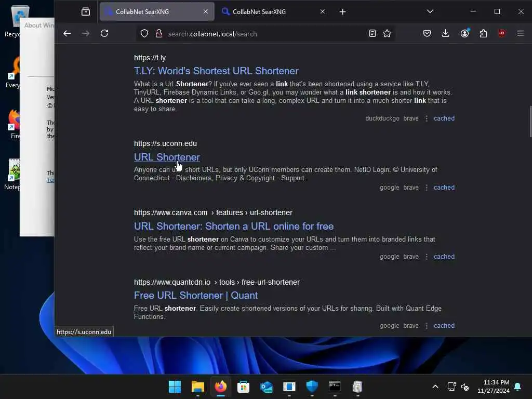Open Windows Start menu
Screen dimensions: 532x399
point(175,387)
